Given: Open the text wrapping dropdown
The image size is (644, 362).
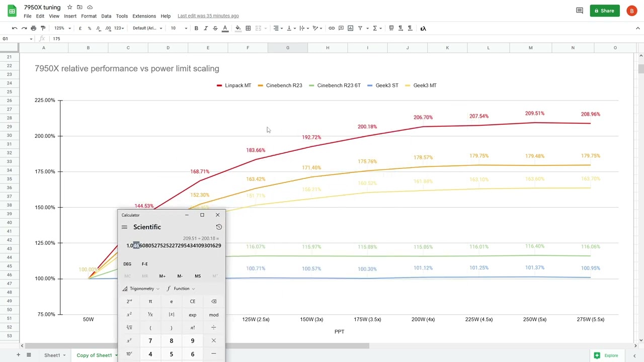Looking at the screenshot, I should click(x=304, y=28).
